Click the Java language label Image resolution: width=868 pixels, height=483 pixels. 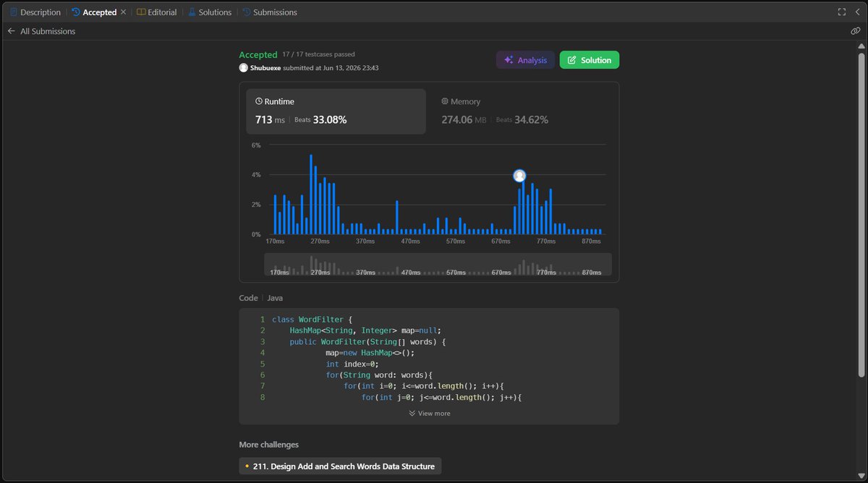tap(276, 298)
